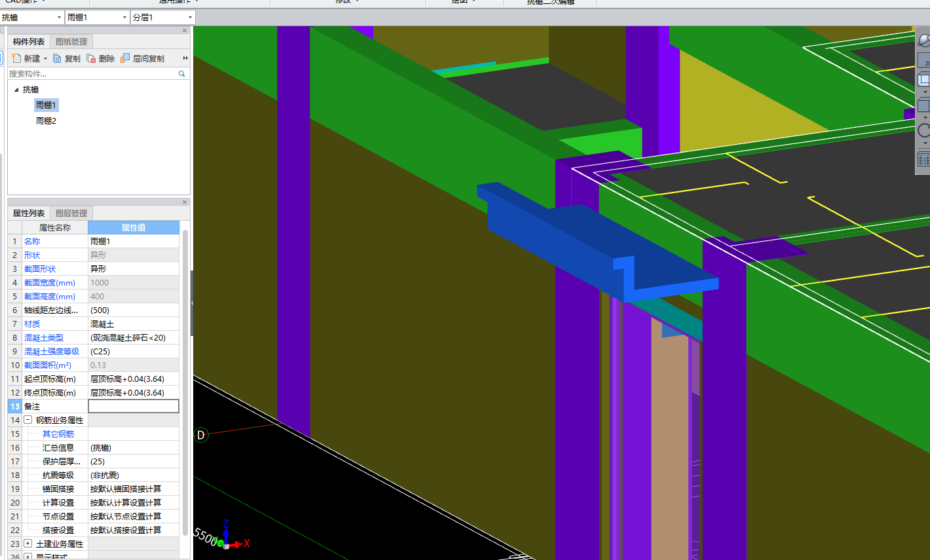
Task: Select 雨棚2 in the component tree
Action: tap(46, 121)
